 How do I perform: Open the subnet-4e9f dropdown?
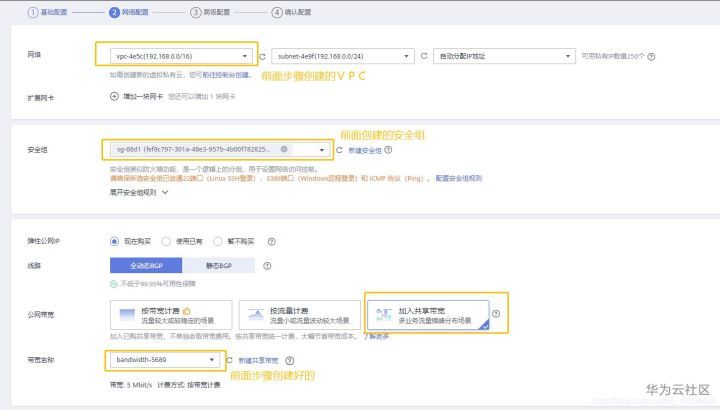[x=343, y=56]
